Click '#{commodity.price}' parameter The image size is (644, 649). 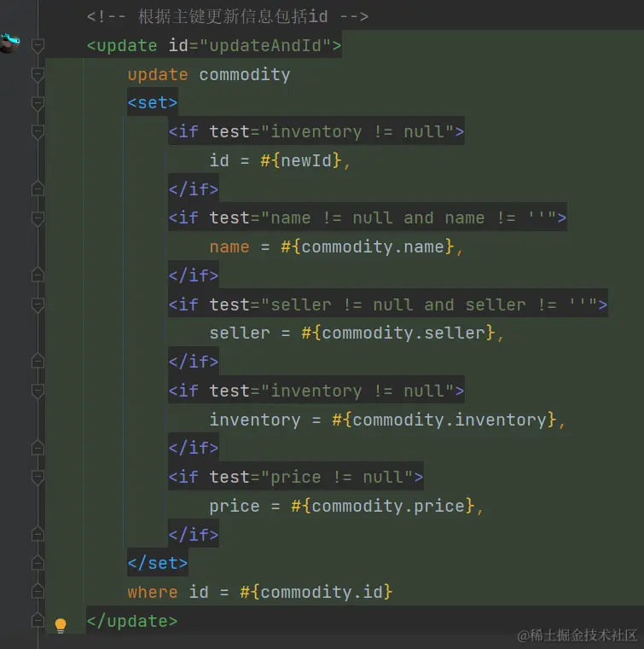[383, 507]
